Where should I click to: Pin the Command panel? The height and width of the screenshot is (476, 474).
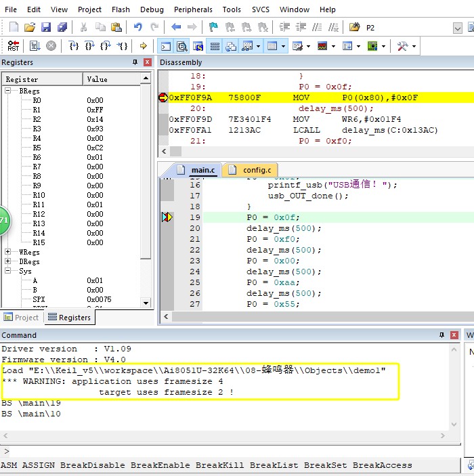[x=441, y=335]
